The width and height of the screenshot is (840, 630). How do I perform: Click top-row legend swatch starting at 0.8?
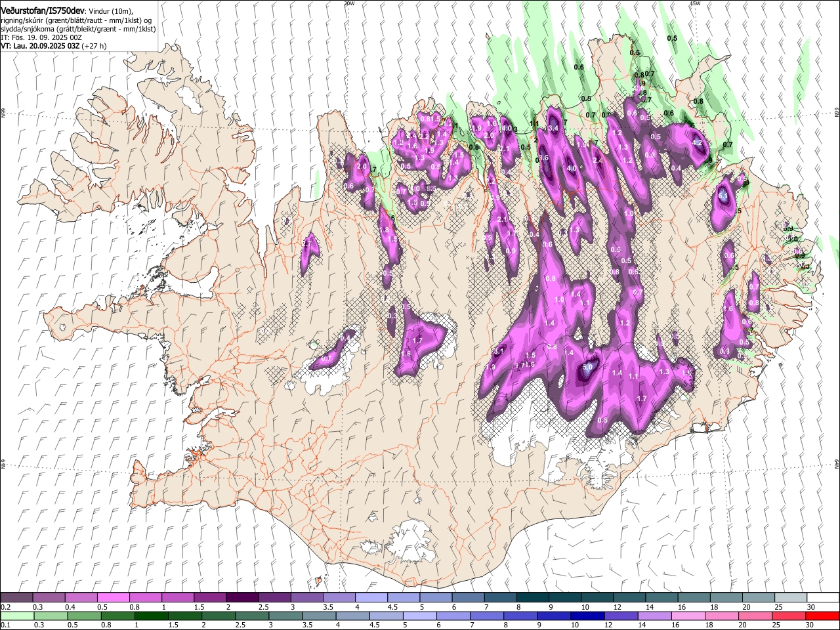[145, 597]
